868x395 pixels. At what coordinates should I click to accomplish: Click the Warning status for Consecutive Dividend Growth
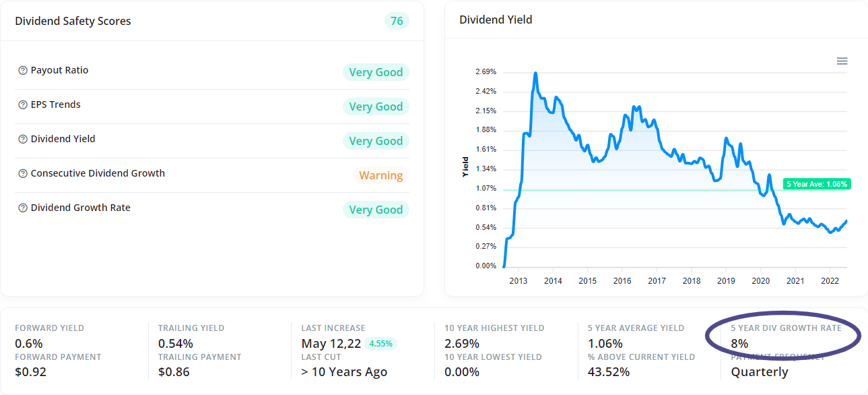(x=380, y=175)
